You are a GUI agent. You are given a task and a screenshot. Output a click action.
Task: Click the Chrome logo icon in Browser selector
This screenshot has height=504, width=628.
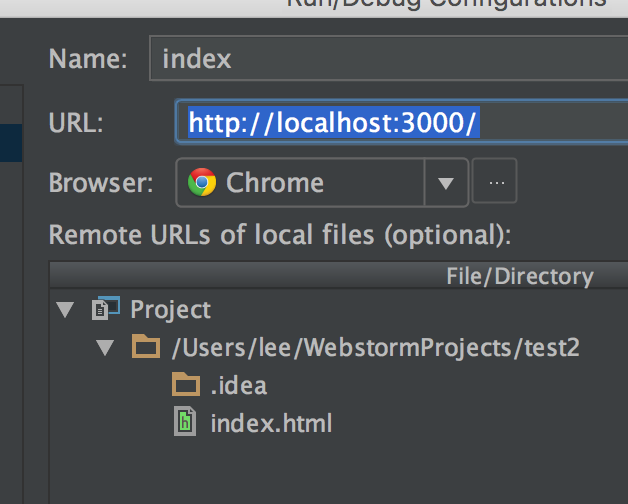(203, 183)
